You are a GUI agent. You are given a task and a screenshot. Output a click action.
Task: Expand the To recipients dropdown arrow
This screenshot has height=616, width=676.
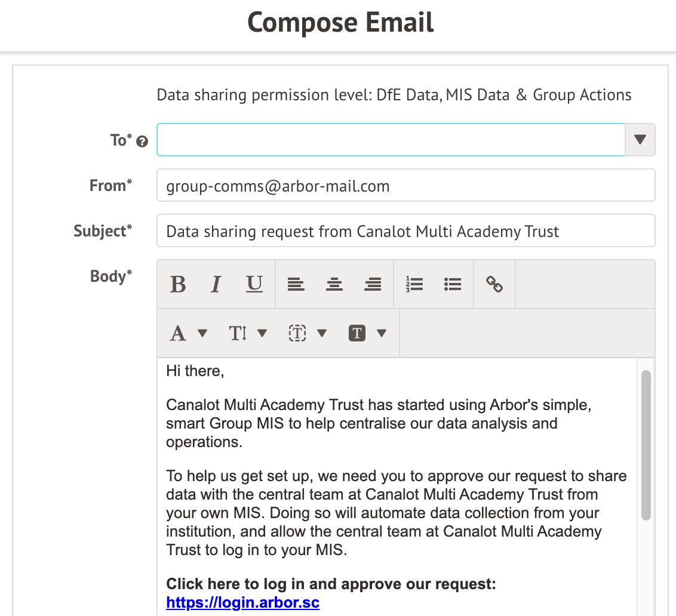640,140
